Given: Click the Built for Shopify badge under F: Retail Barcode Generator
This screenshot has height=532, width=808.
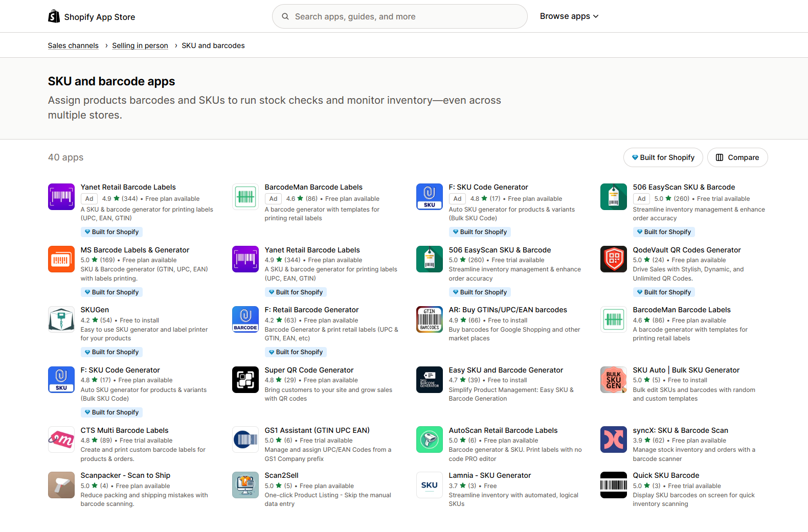Looking at the screenshot, I should pos(296,352).
